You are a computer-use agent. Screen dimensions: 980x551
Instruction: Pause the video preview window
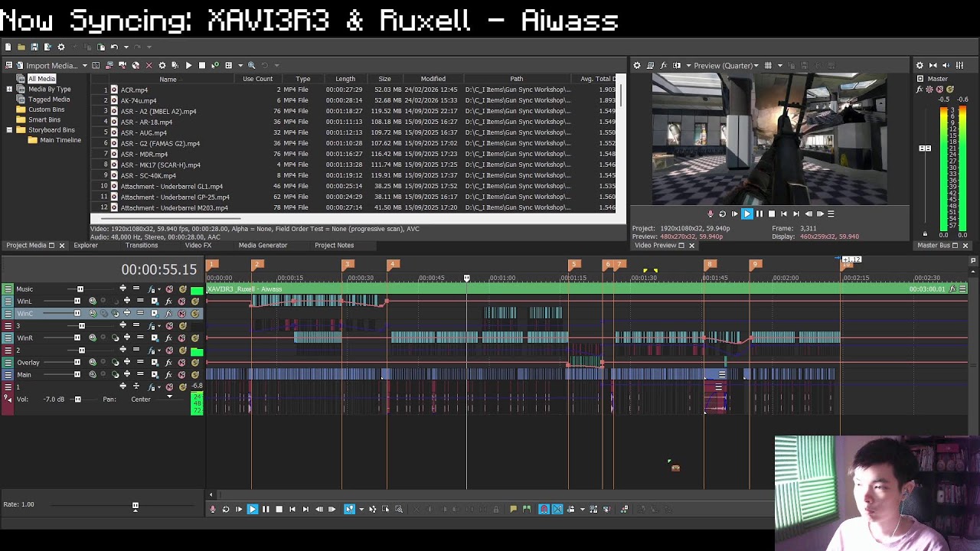(759, 214)
